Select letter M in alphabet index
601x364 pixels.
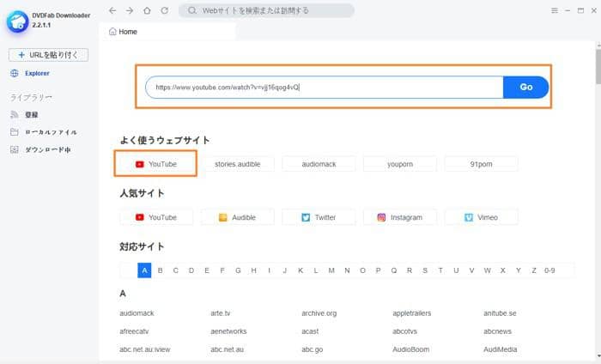[331, 270]
